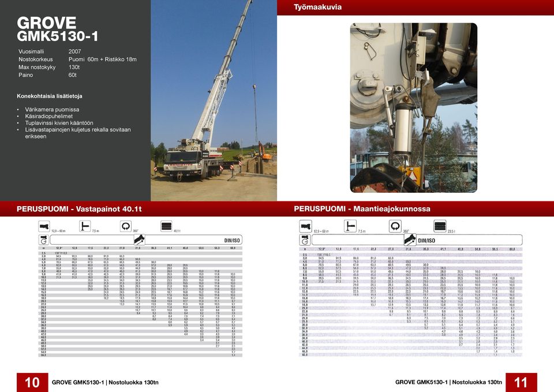Click the 'PERUSPUOMI - Vastapainot 40.1t' heading

79,209
